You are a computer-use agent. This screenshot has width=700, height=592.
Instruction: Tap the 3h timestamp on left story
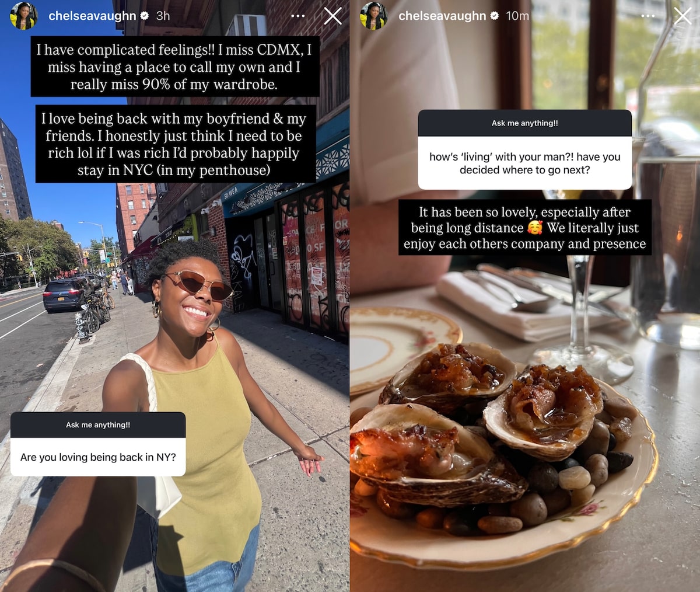click(163, 16)
